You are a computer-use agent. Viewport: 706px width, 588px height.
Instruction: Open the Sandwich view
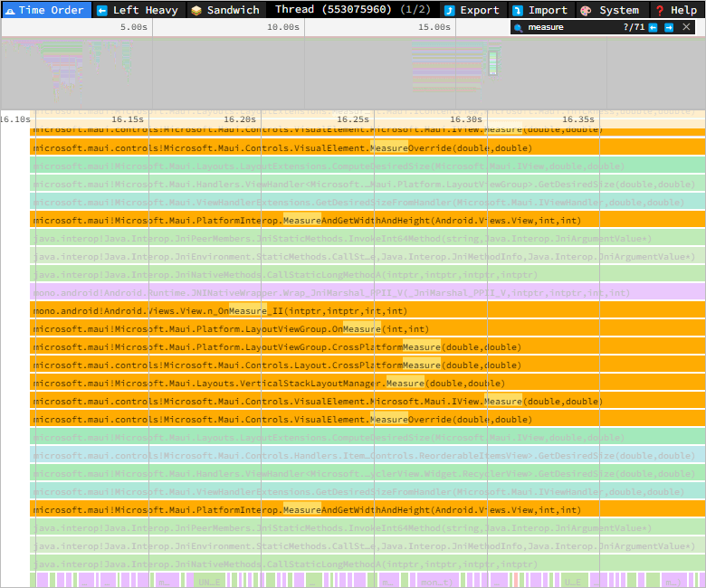225,10
